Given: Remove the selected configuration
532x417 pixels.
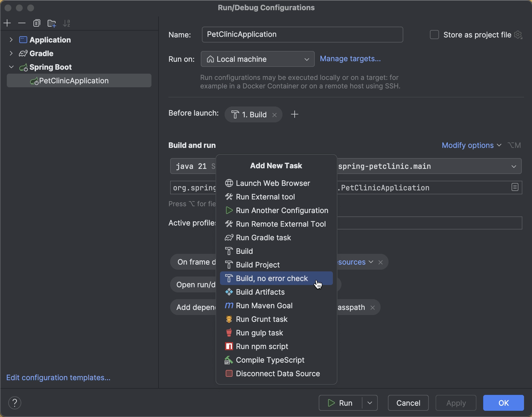Looking at the screenshot, I should [22, 23].
